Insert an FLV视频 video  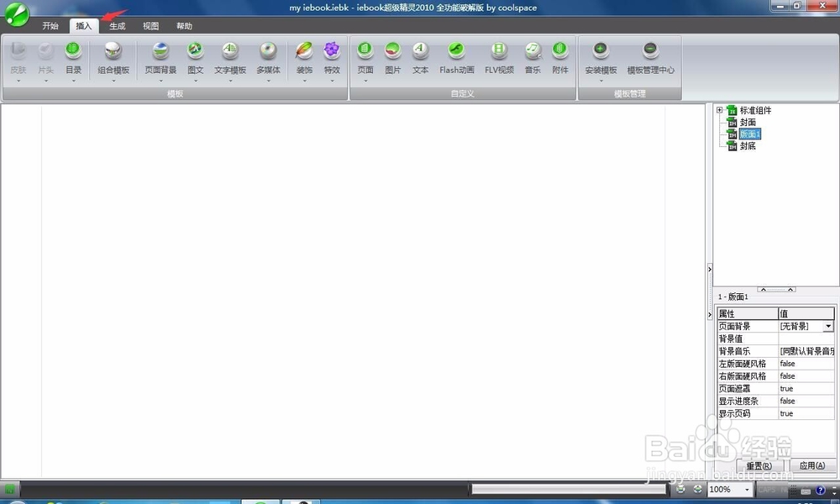(x=499, y=58)
